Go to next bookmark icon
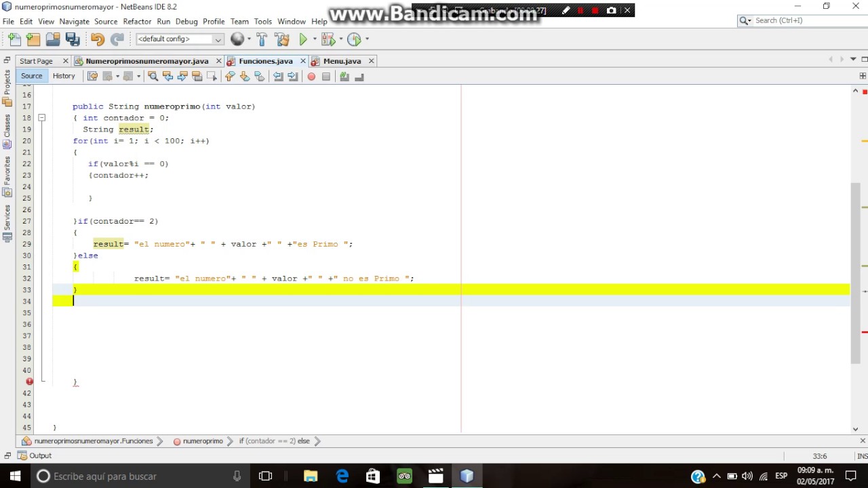868x488 pixels. pyautogui.click(x=245, y=77)
